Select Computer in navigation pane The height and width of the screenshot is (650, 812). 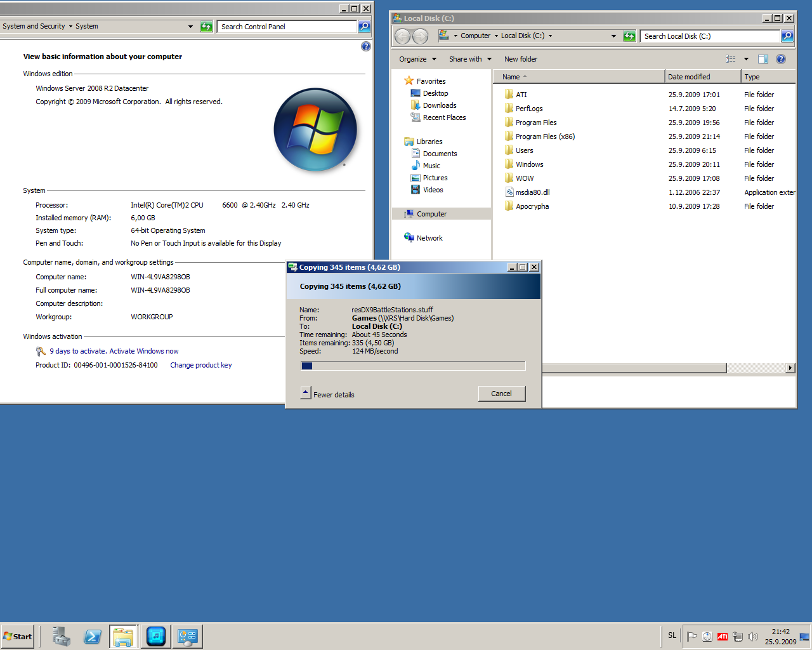(442, 214)
